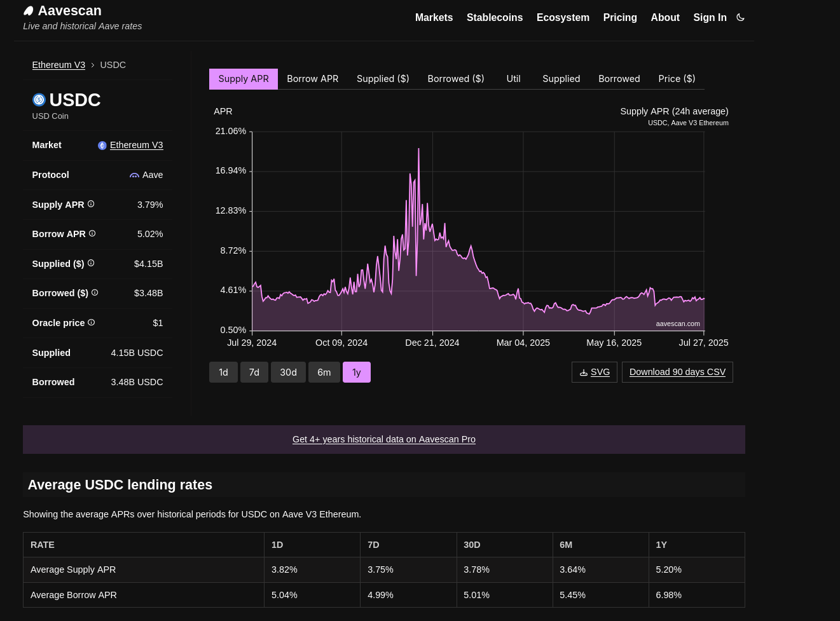The height and width of the screenshot is (621, 840).
Task: Open the Ecosystem page
Action: click(563, 18)
